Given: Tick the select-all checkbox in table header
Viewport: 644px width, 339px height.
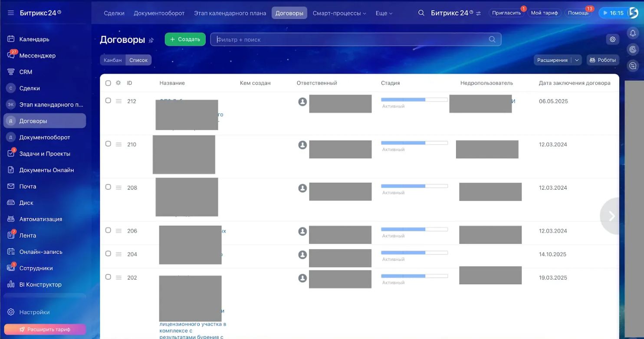Looking at the screenshot, I should [108, 83].
